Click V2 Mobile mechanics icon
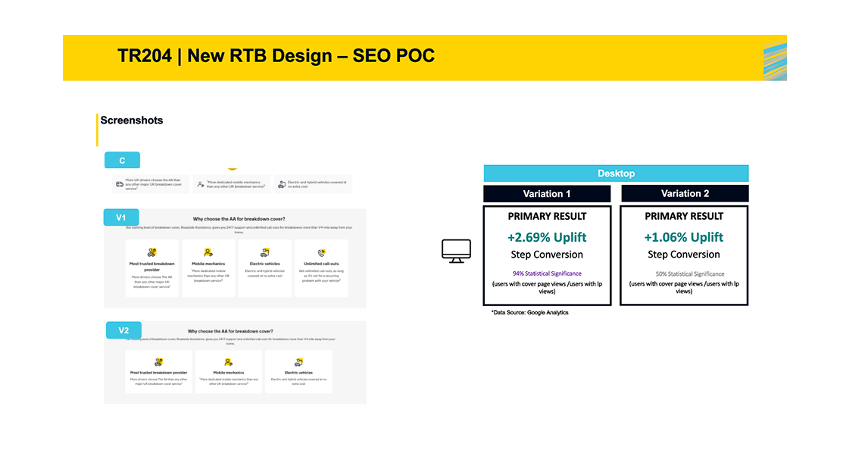The width and height of the screenshot is (868, 472). [x=228, y=363]
